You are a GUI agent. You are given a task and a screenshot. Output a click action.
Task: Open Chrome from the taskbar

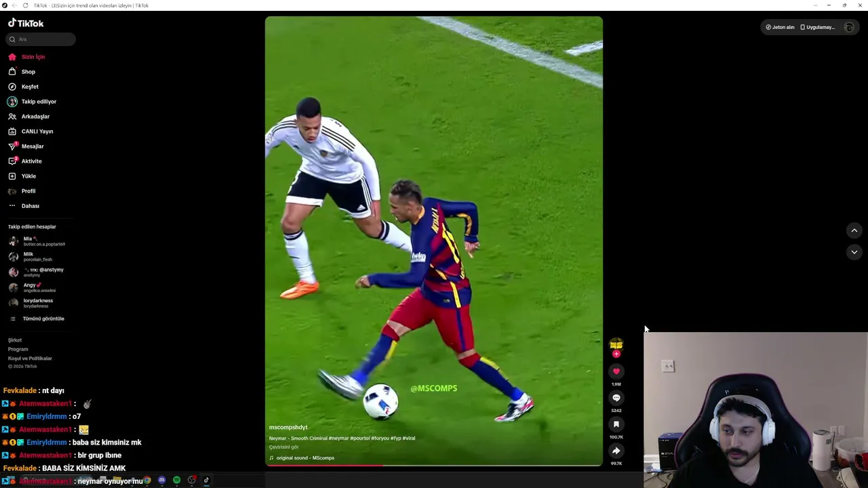[146, 481]
